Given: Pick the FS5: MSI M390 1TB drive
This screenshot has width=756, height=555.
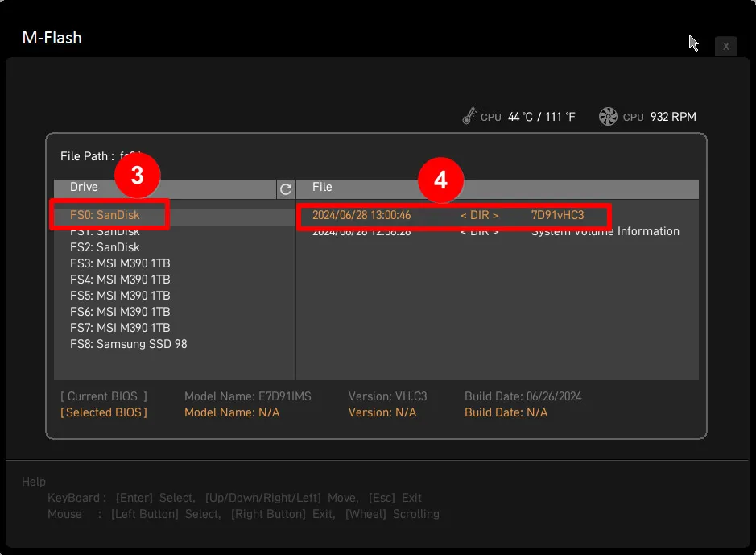Looking at the screenshot, I should coord(120,296).
